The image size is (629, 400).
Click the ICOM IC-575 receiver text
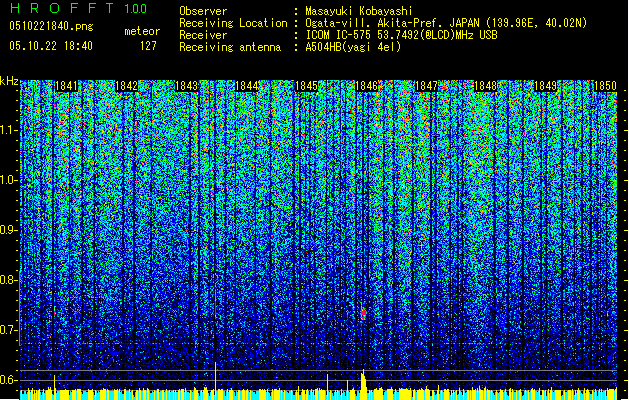[401, 35]
